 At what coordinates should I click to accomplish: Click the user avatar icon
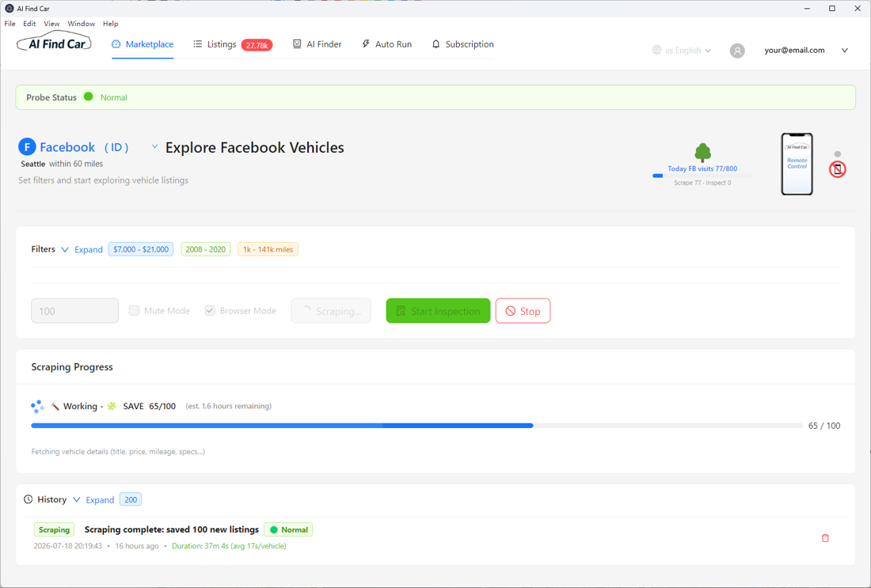click(737, 51)
